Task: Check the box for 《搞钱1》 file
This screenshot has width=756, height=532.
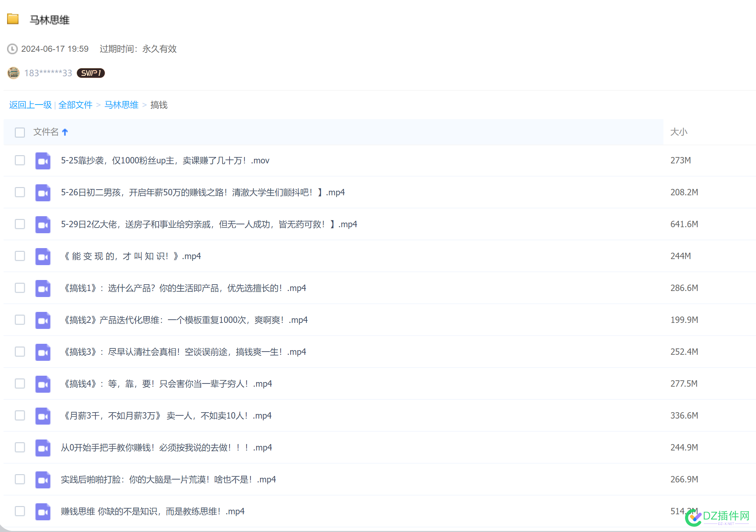Action: tap(20, 288)
